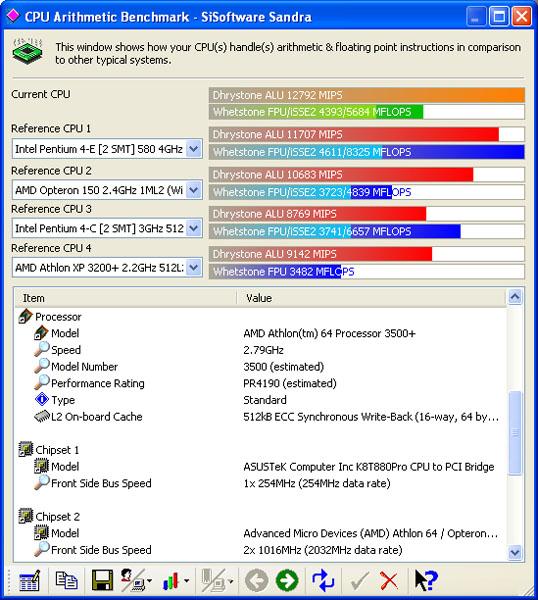The image size is (538, 600).
Task: Click '512kB ECC Synchronous Write-Back' value
Action: coord(371,417)
